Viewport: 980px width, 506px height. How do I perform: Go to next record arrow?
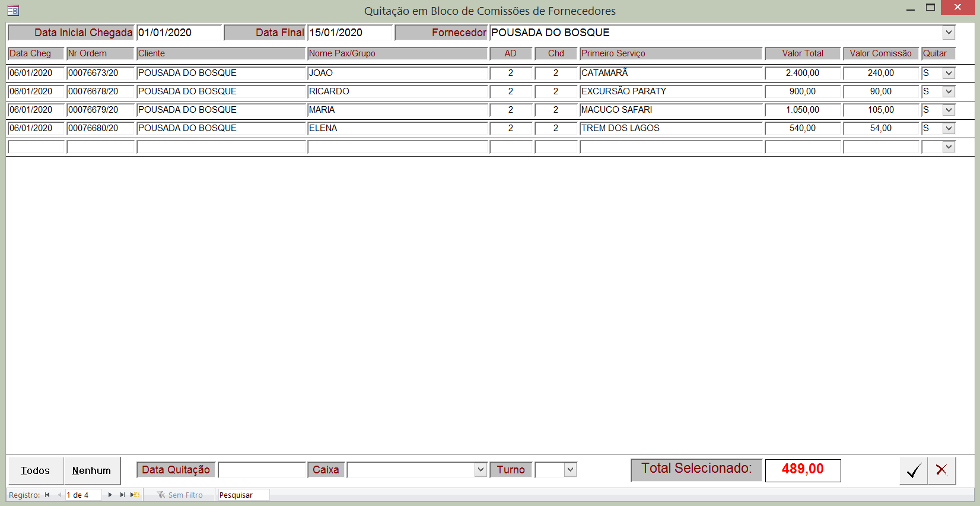pyautogui.click(x=110, y=495)
